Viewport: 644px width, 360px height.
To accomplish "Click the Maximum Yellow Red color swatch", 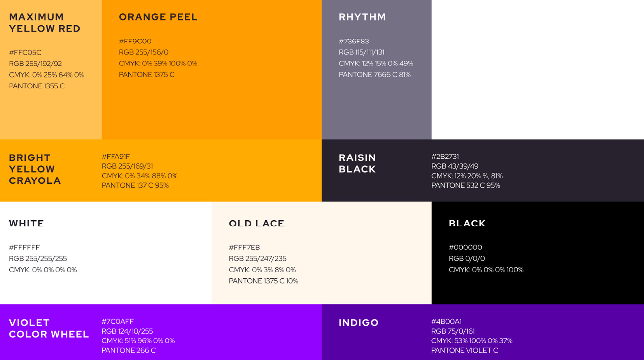I will tap(51, 113).
